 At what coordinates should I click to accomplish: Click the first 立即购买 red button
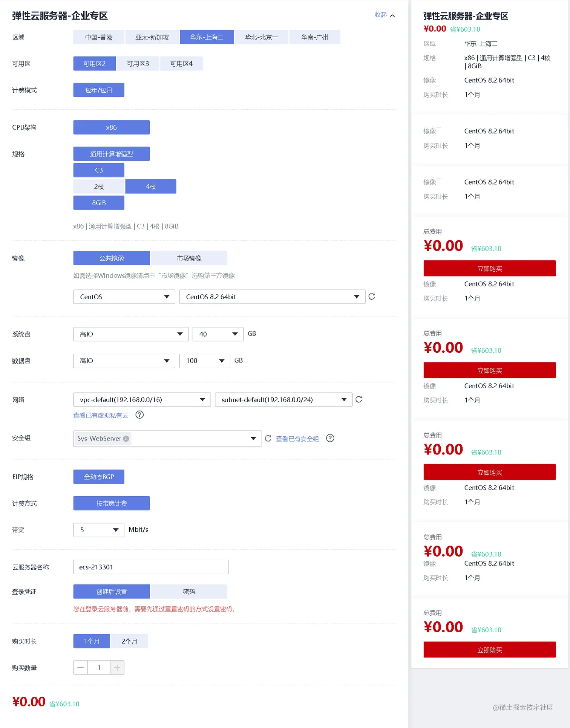pyautogui.click(x=490, y=268)
